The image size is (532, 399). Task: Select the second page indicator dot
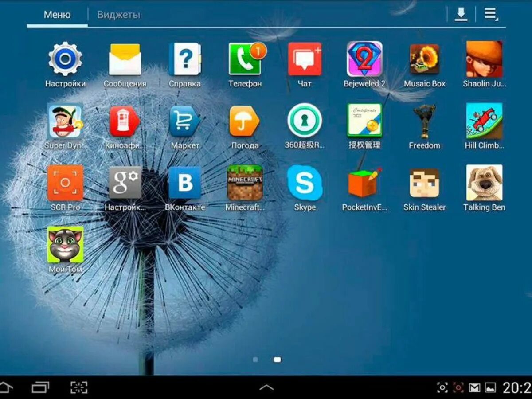(277, 360)
